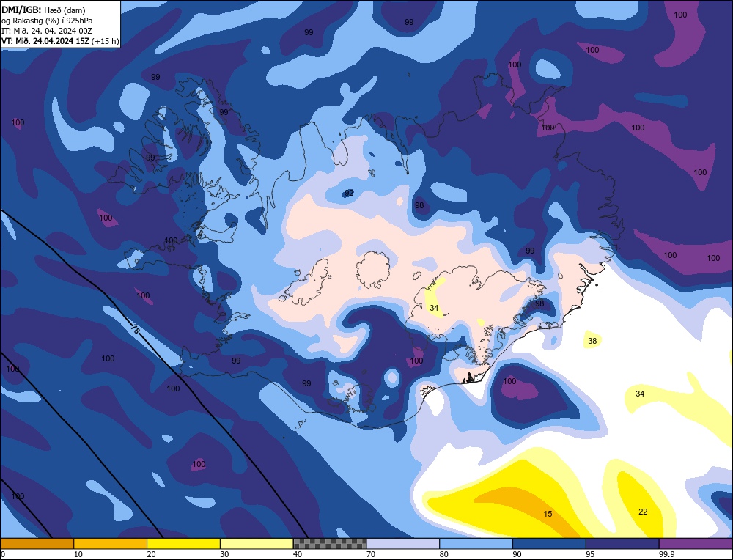Click the '70' legend scale value
This screenshot has width=733, height=560.
(x=371, y=554)
